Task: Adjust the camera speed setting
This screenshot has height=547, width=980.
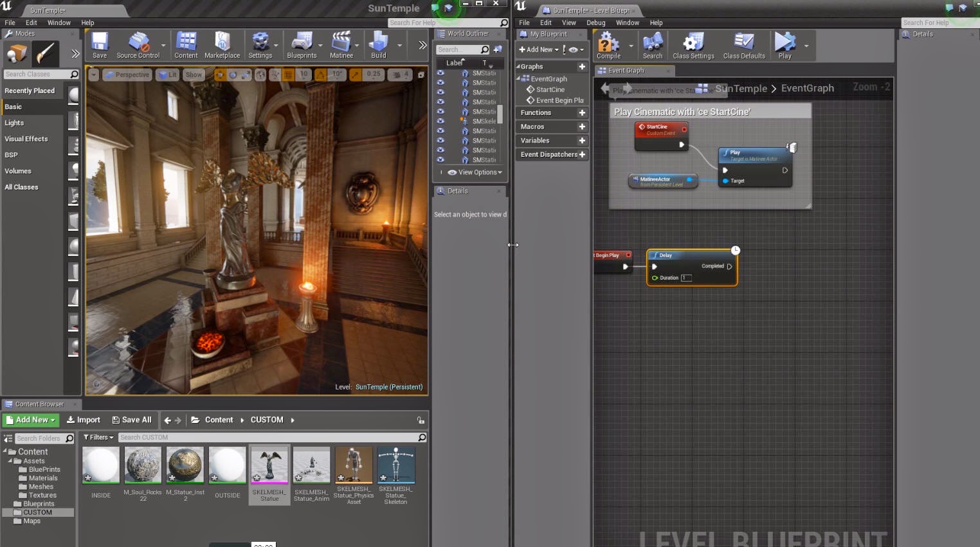Action: pyautogui.click(x=401, y=75)
